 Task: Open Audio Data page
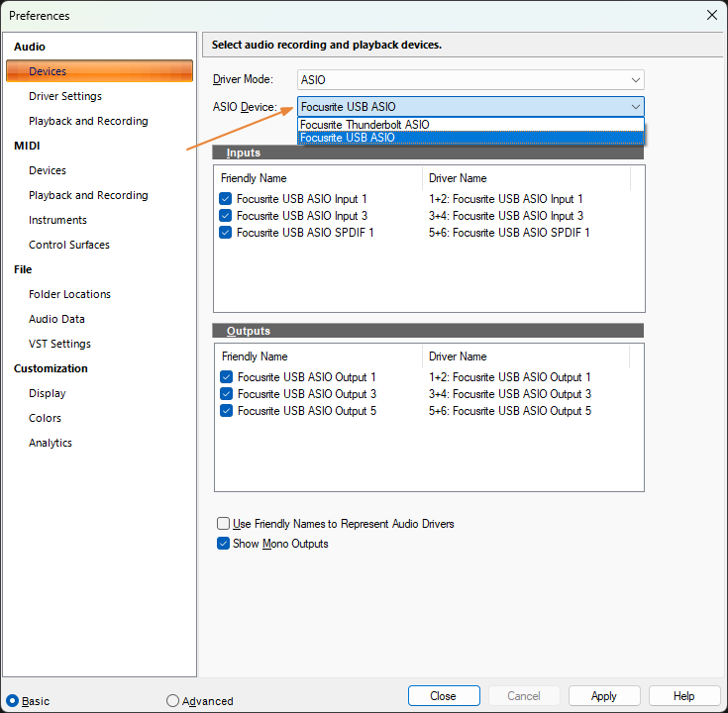coord(56,319)
